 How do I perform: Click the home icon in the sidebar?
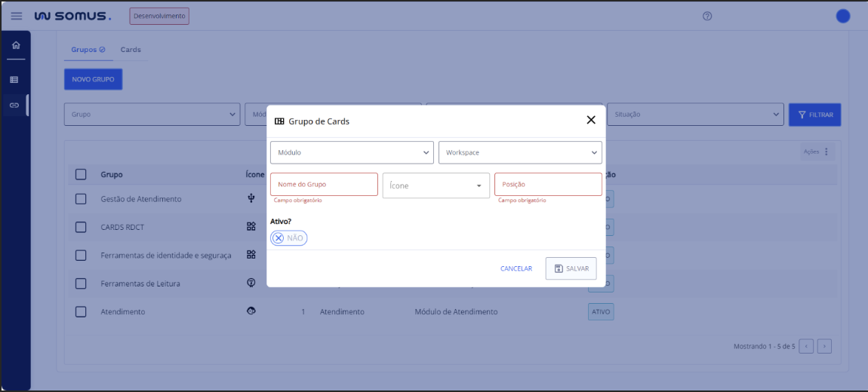pyautogui.click(x=15, y=45)
